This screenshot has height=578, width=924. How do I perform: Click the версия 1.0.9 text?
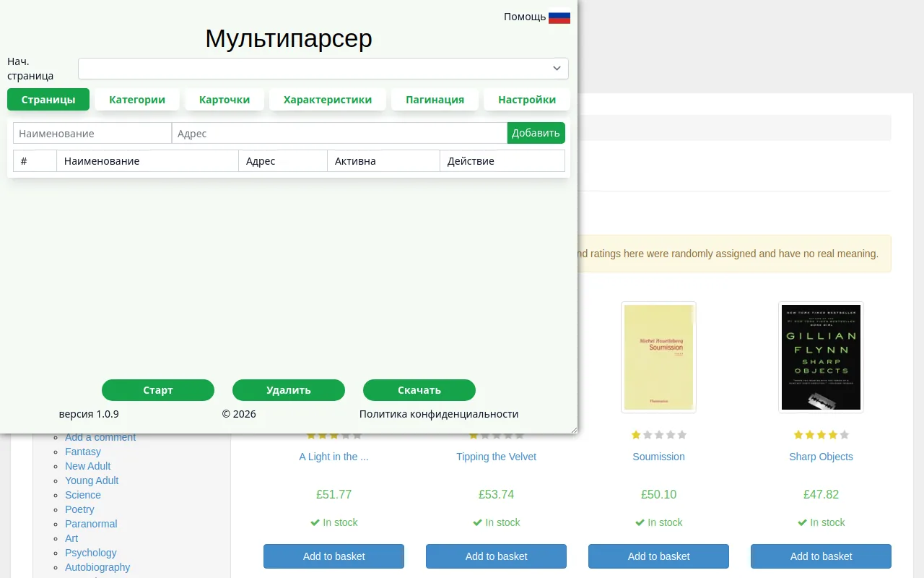89,414
